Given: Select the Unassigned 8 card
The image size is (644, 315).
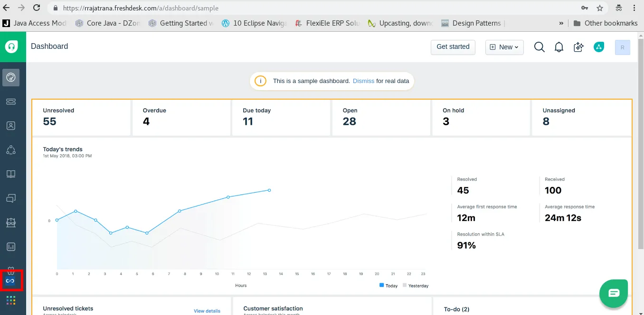Looking at the screenshot, I should (x=581, y=118).
